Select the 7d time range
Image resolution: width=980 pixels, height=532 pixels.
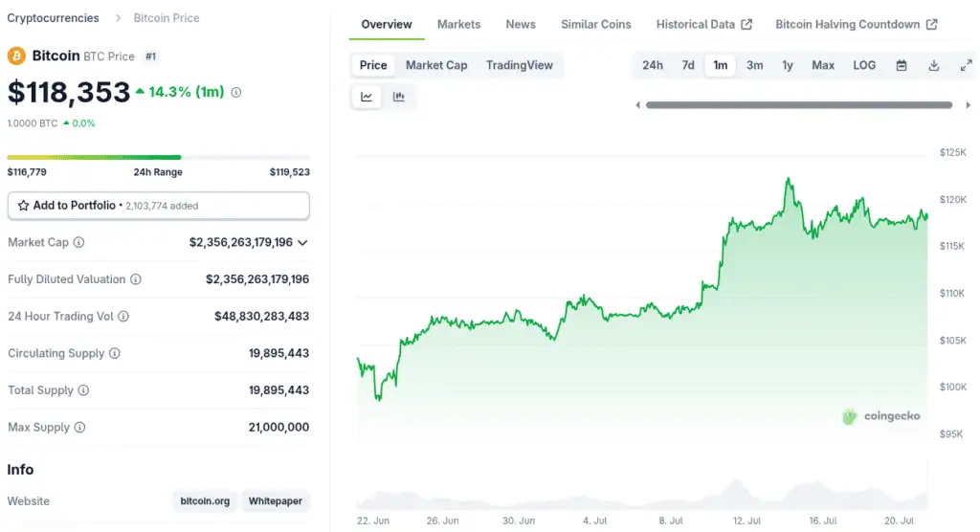[x=688, y=65]
